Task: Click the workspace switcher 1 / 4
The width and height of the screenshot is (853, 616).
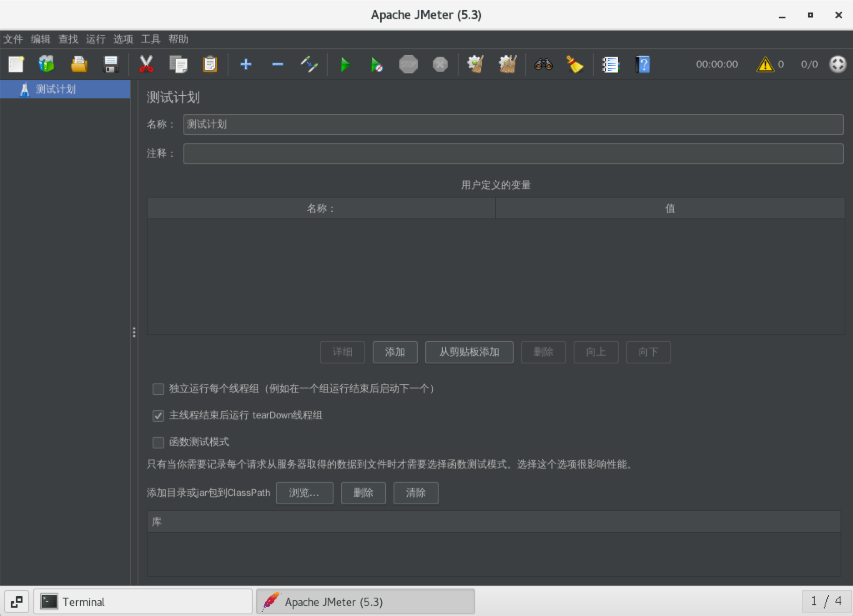Action: [x=826, y=601]
